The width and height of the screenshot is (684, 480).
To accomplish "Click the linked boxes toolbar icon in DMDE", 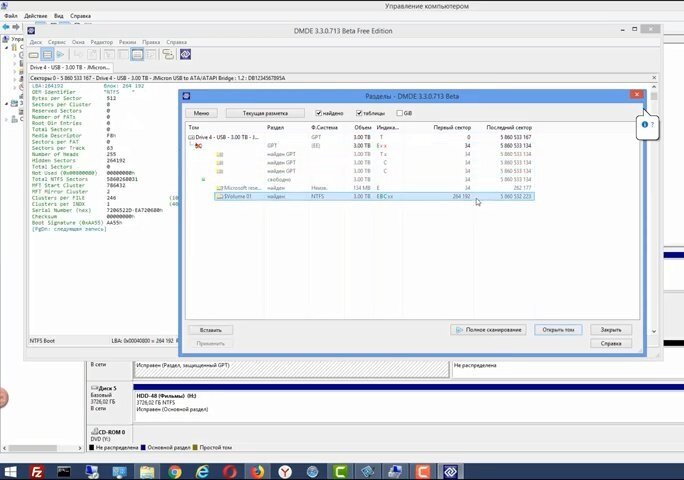I will (168, 55).
